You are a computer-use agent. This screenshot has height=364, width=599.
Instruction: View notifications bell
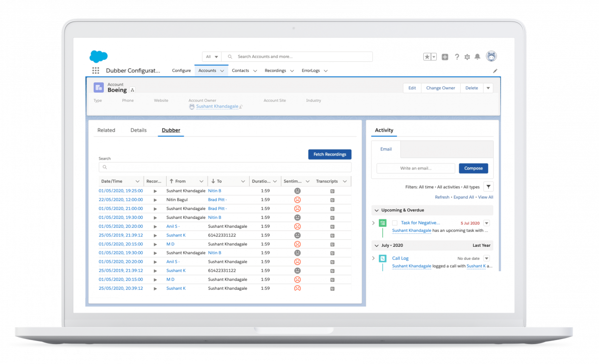pyautogui.click(x=478, y=57)
